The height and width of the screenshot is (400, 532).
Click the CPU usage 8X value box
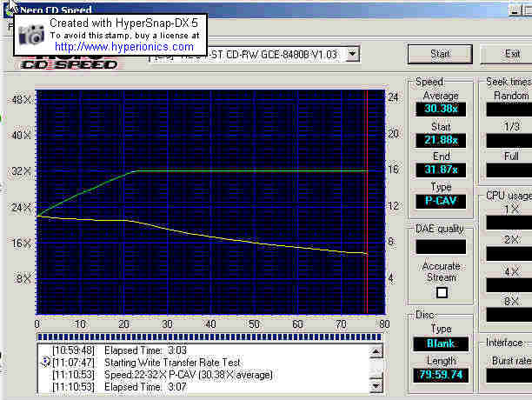point(509,315)
